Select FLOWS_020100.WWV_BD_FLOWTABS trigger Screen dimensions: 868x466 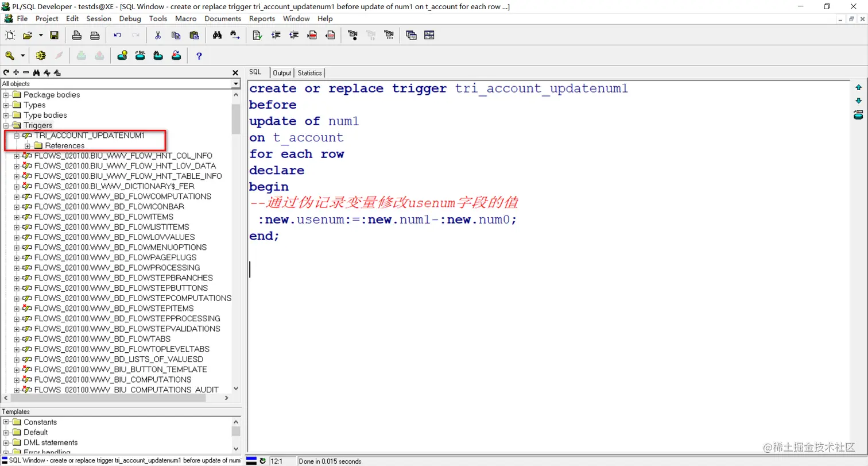tap(102, 339)
